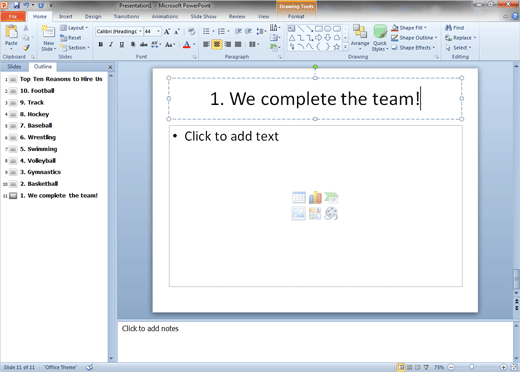Toggle Italic formatting

click(x=111, y=44)
